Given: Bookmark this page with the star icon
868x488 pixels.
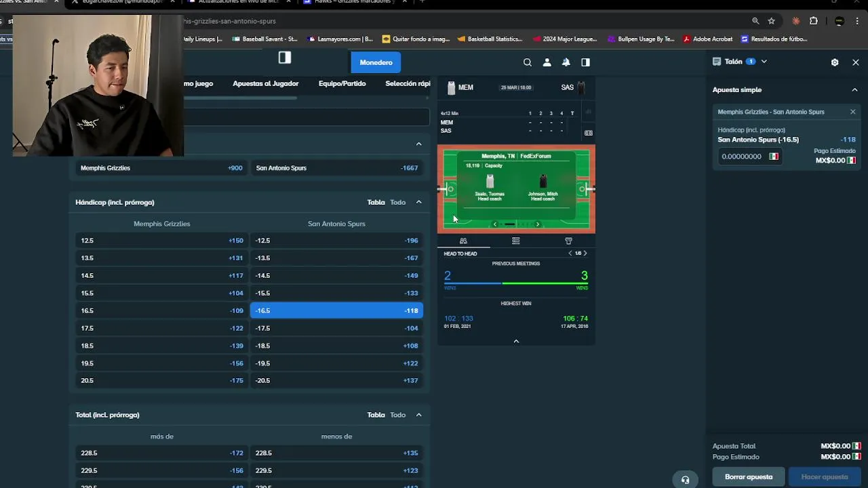Looking at the screenshot, I should pyautogui.click(x=772, y=21).
